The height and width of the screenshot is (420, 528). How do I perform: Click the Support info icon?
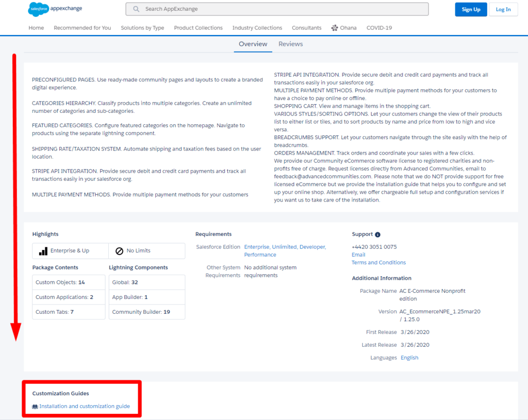pyautogui.click(x=377, y=234)
